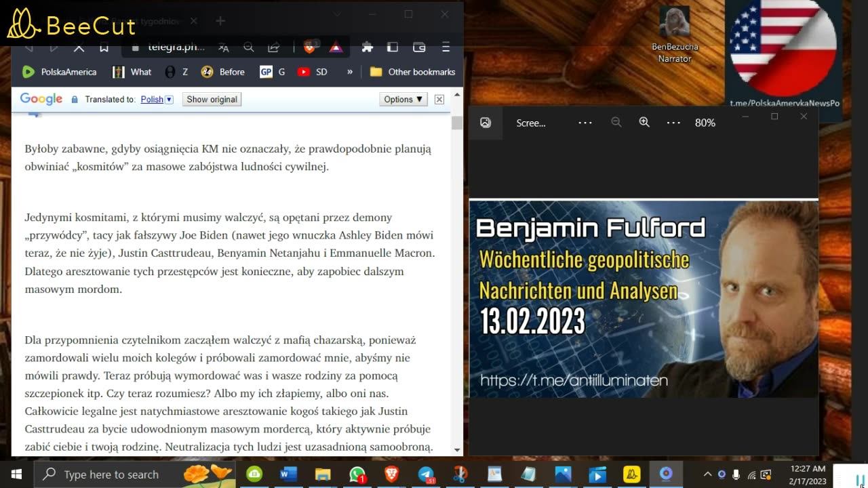Click the scroll up arrow in the browser
Screen dimensions: 868x488
(457, 94)
